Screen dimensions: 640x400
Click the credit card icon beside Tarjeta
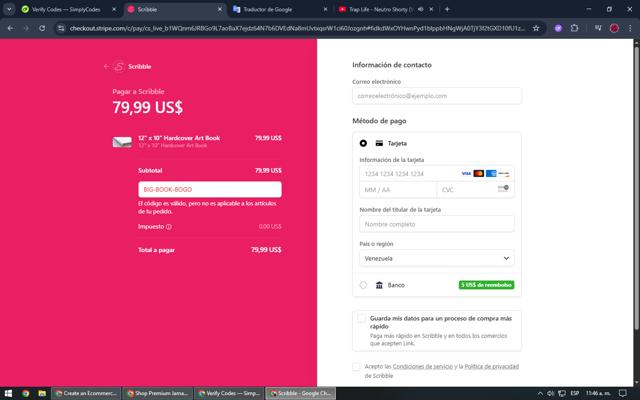(x=379, y=143)
